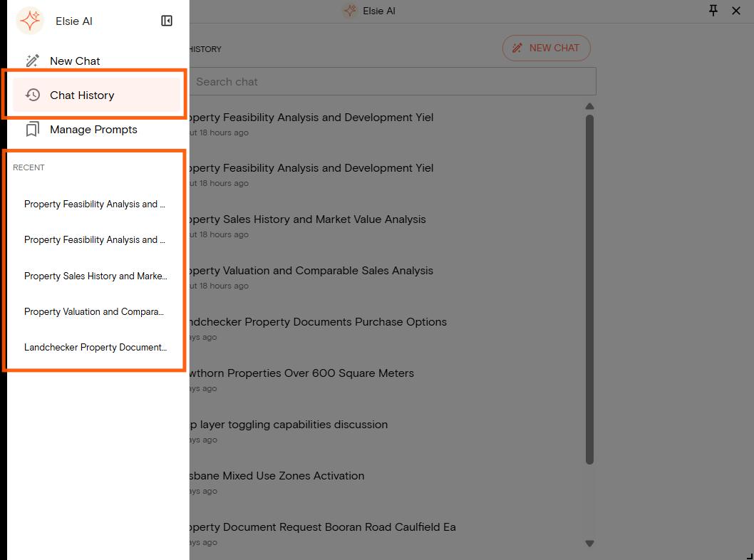Open history item Property Valuation and Comparable Sales Analysis
Image resolution: width=754 pixels, height=560 pixels.
[311, 271]
